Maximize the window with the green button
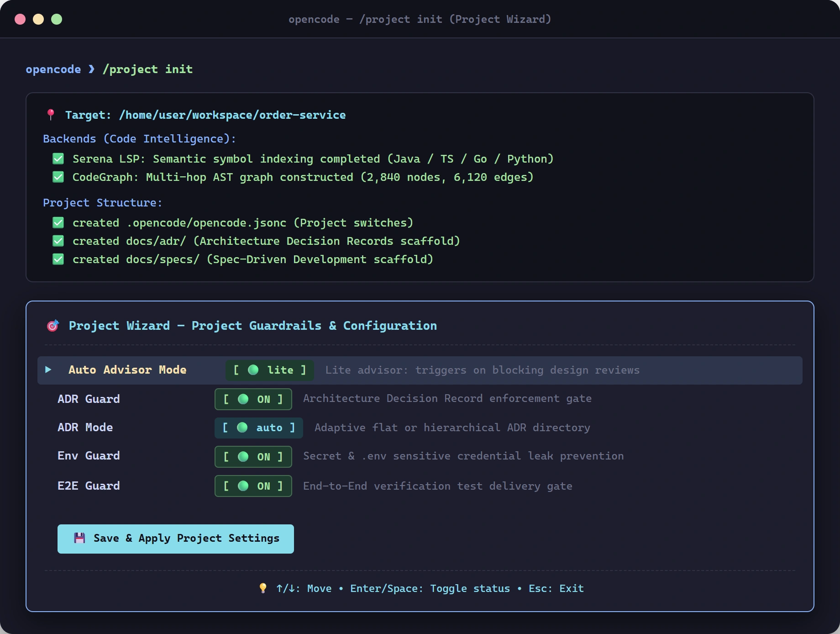This screenshot has height=634, width=840. [x=57, y=19]
